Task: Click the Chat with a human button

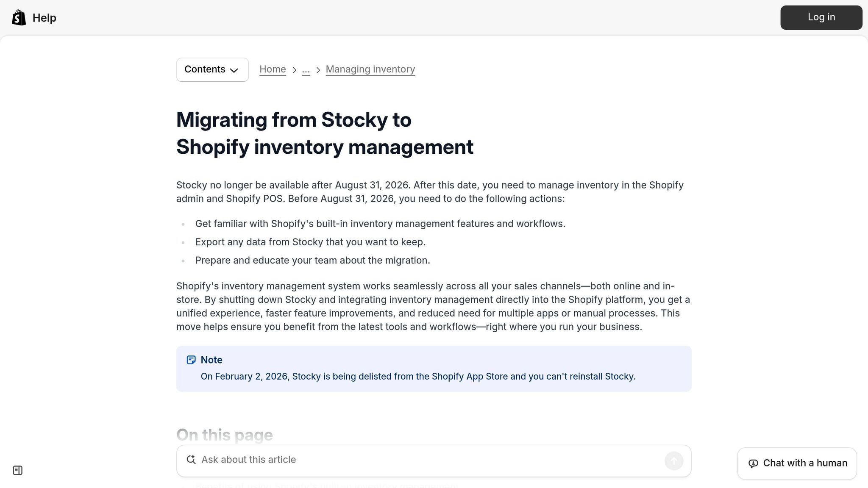Action: pyautogui.click(x=796, y=463)
